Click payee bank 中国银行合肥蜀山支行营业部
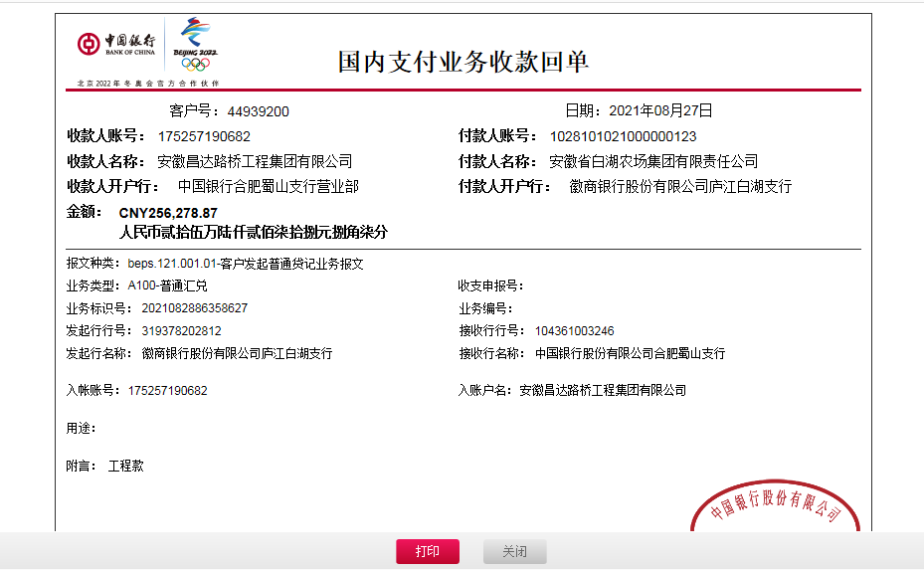Screen dimensions: 924x570 [x=268, y=186]
